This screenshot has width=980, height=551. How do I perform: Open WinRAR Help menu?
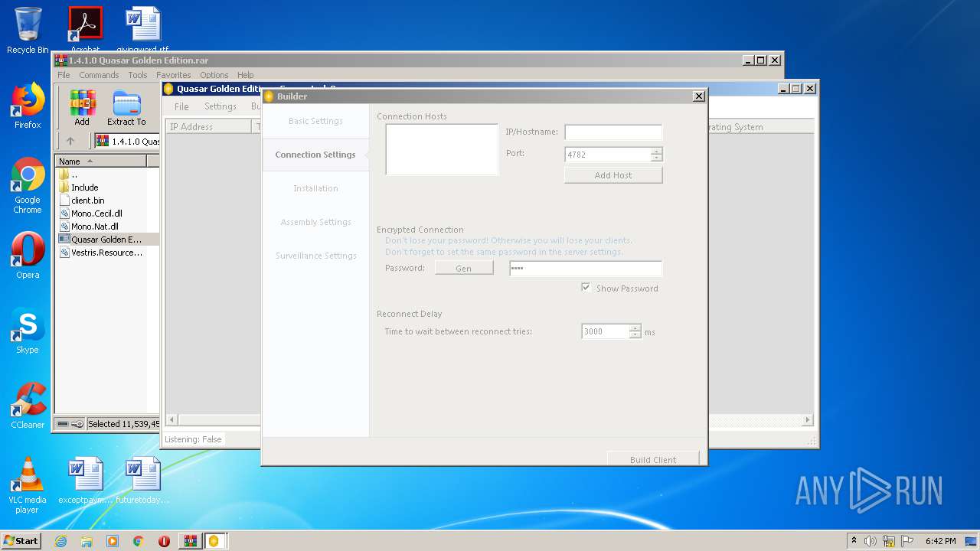point(245,75)
